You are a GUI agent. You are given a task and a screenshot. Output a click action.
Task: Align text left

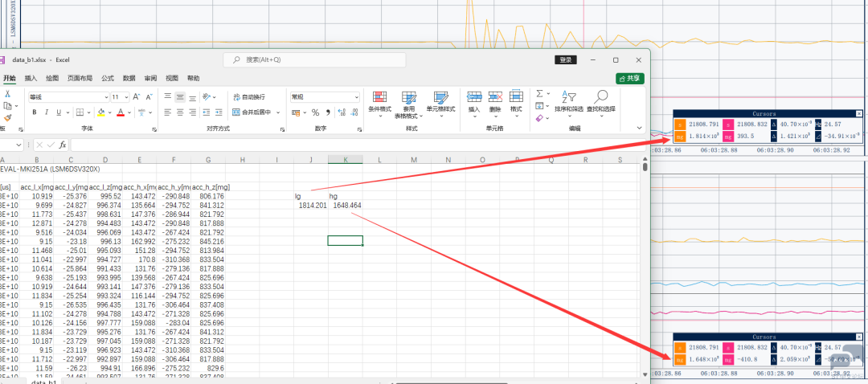[168, 112]
